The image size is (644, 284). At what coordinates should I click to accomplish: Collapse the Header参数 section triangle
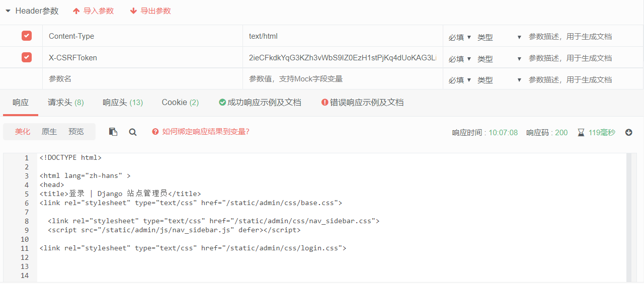[x=8, y=11]
